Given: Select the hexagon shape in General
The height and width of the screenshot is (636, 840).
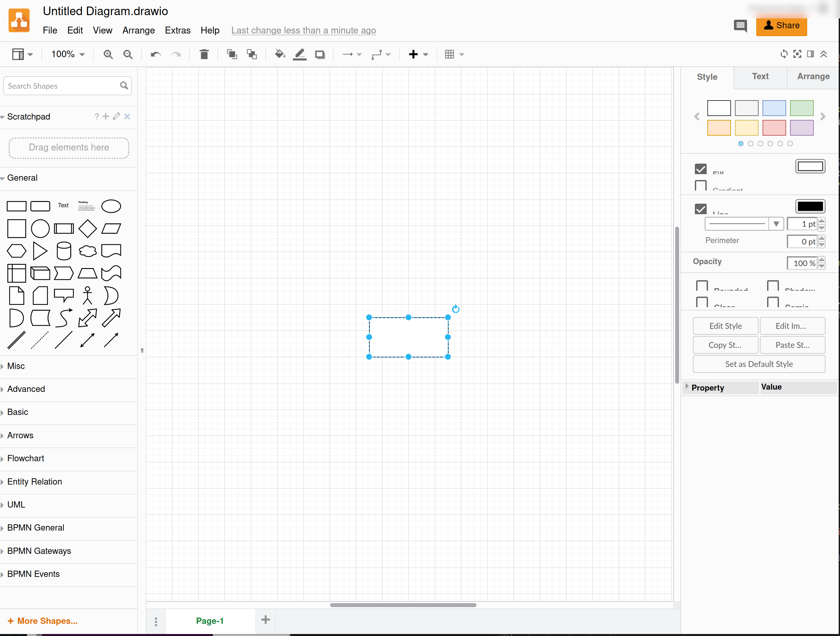Looking at the screenshot, I should 17,251.
